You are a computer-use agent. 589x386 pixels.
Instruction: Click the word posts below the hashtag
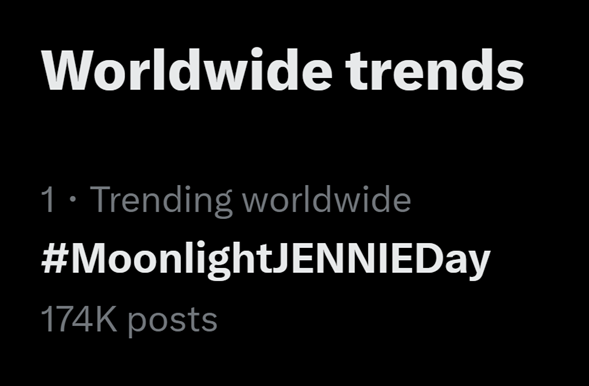click(x=172, y=322)
